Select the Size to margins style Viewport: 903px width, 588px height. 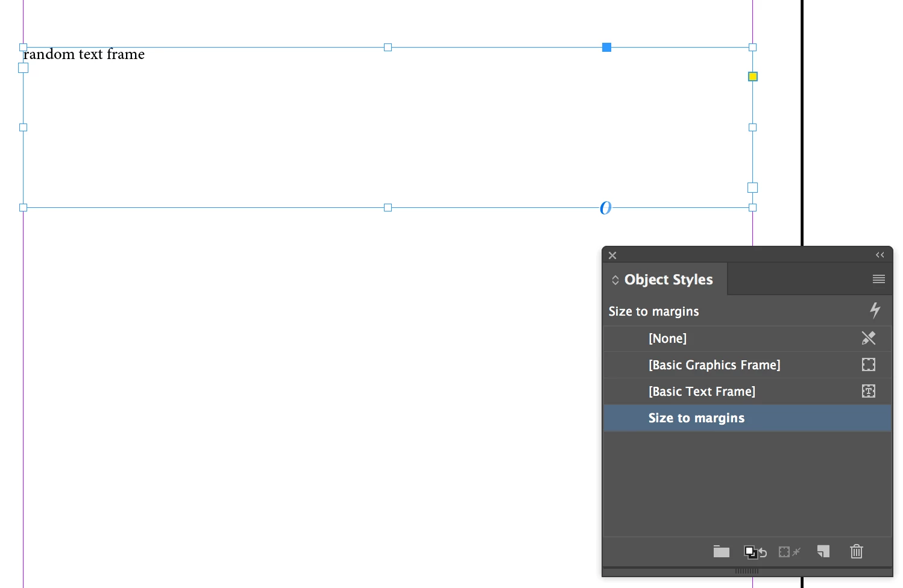(x=747, y=418)
